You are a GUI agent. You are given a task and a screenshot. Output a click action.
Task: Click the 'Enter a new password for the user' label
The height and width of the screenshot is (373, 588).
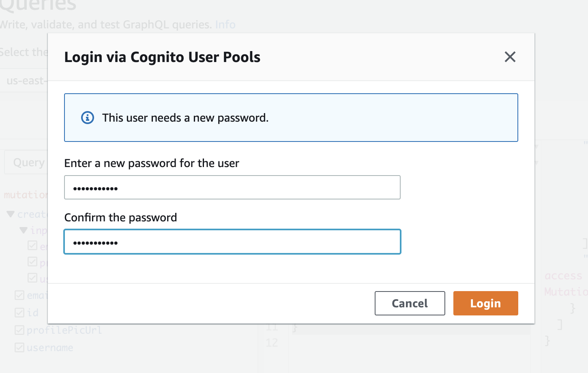tap(152, 163)
